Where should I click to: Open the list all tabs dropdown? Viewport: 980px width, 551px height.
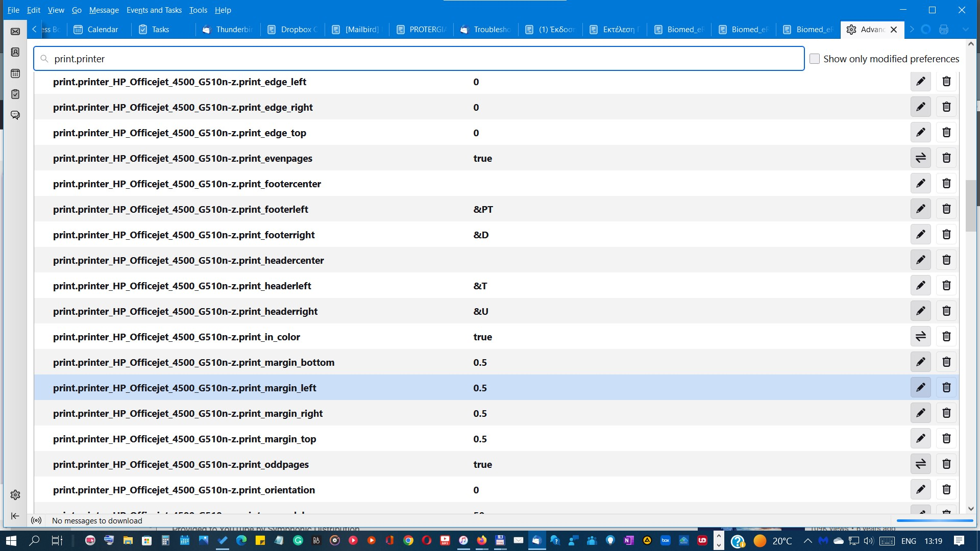pyautogui.click(x=965, y=30)
